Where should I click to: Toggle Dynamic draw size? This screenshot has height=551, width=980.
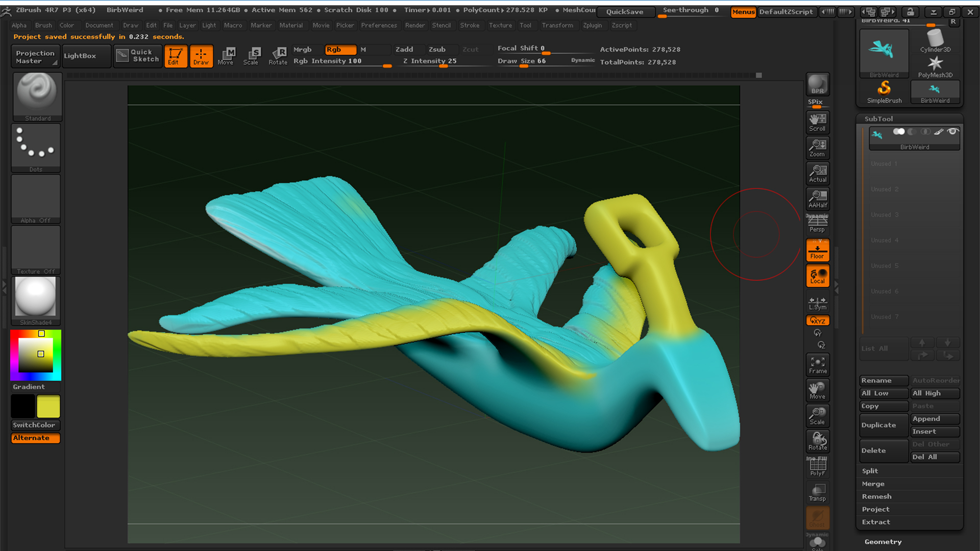pos(582,60)
